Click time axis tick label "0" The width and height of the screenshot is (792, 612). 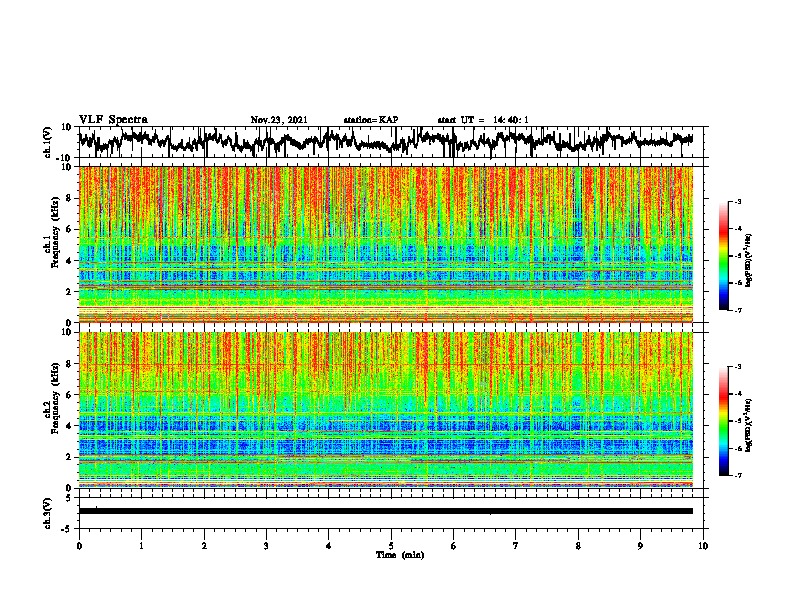coord(79,546)
